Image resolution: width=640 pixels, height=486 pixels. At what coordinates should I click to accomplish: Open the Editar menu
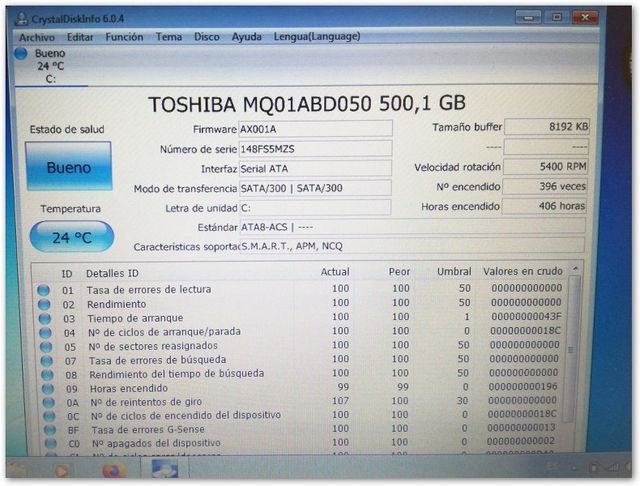point(80,37)
